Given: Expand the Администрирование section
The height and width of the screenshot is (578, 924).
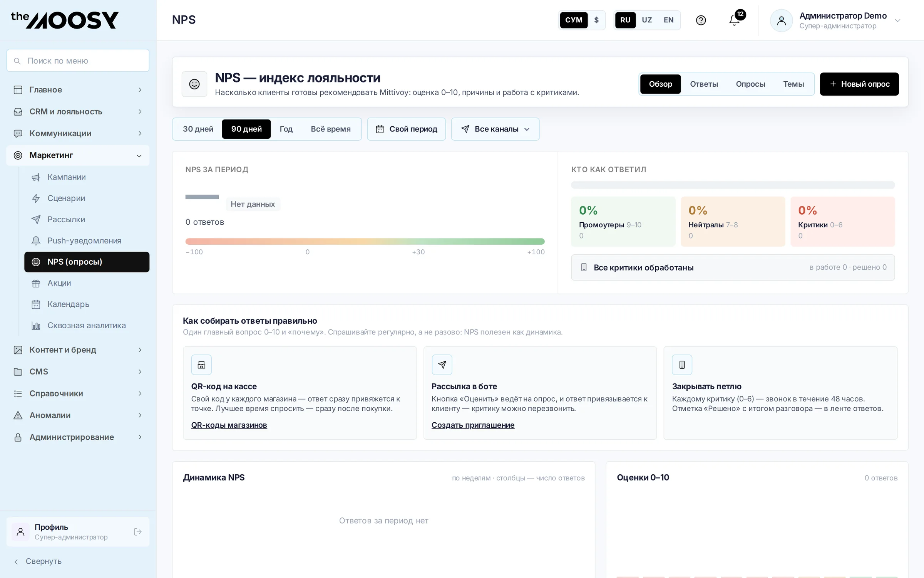Looking at the screenshot, I should pyautogui.click(x=78, y=437).
